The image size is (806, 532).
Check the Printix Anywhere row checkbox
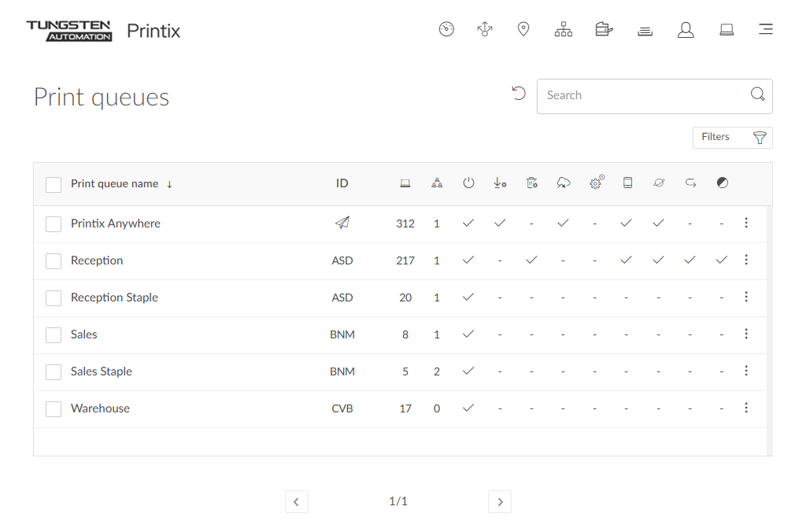[54, 224]
